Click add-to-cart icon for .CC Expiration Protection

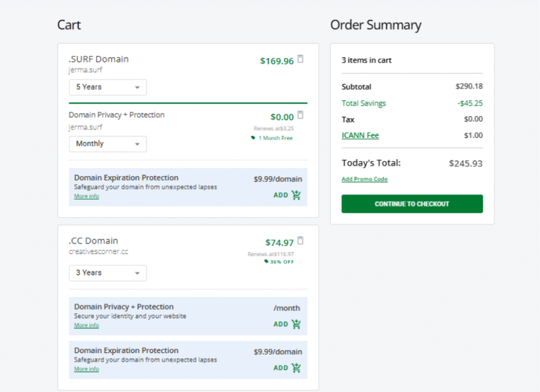296,368
